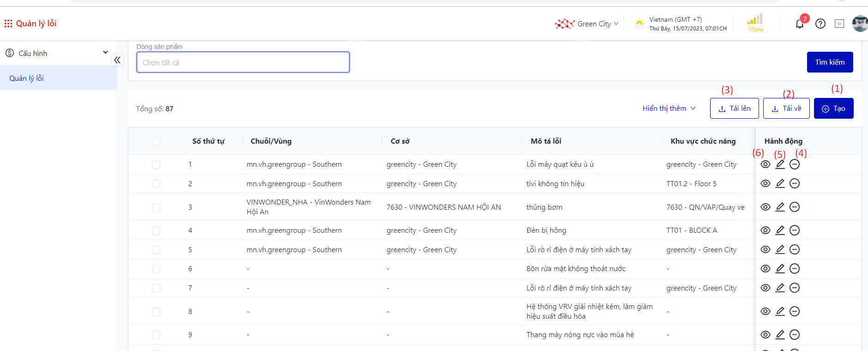Click the pencil icon for row 4

780,230
